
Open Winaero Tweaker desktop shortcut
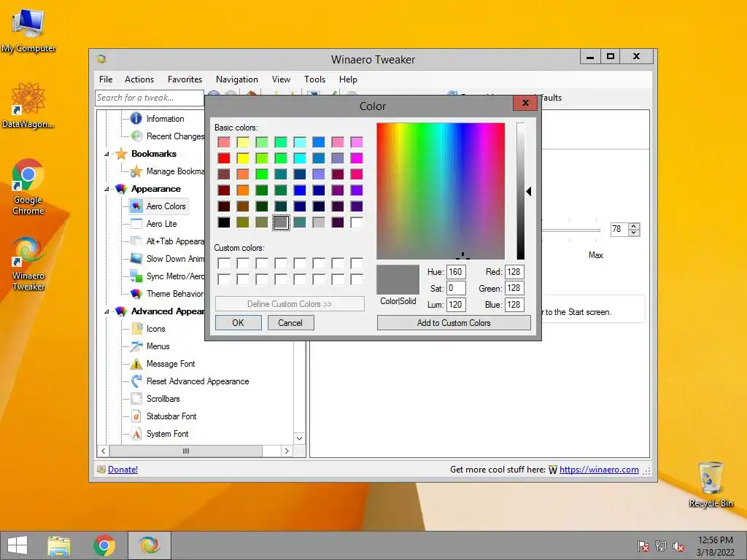[28, 263]
